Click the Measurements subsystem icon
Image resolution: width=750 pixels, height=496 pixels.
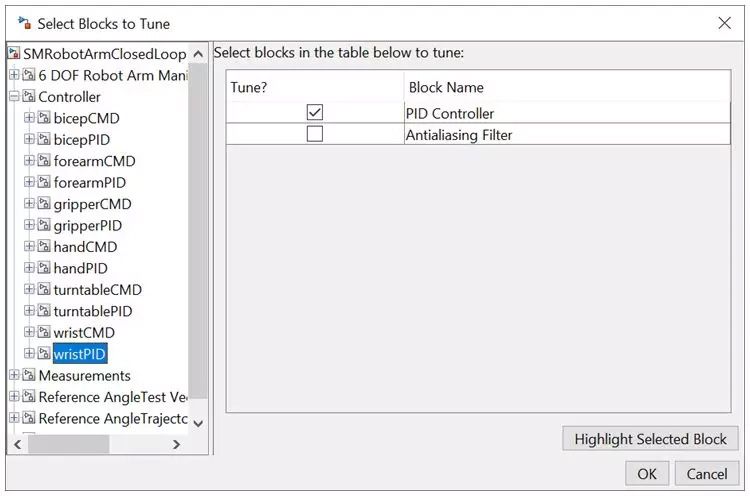(x=29, y=376)
